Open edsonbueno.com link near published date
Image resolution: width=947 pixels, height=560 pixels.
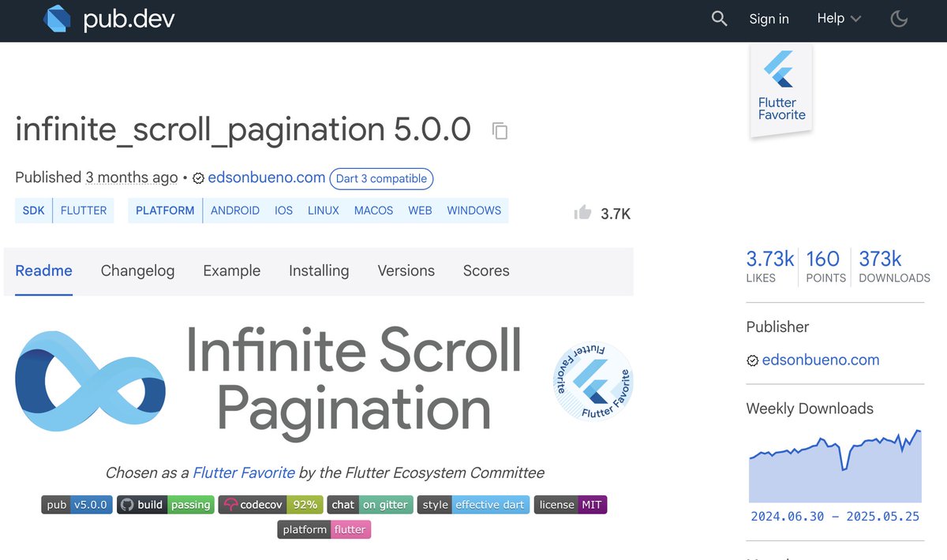(x=267, y=177)
